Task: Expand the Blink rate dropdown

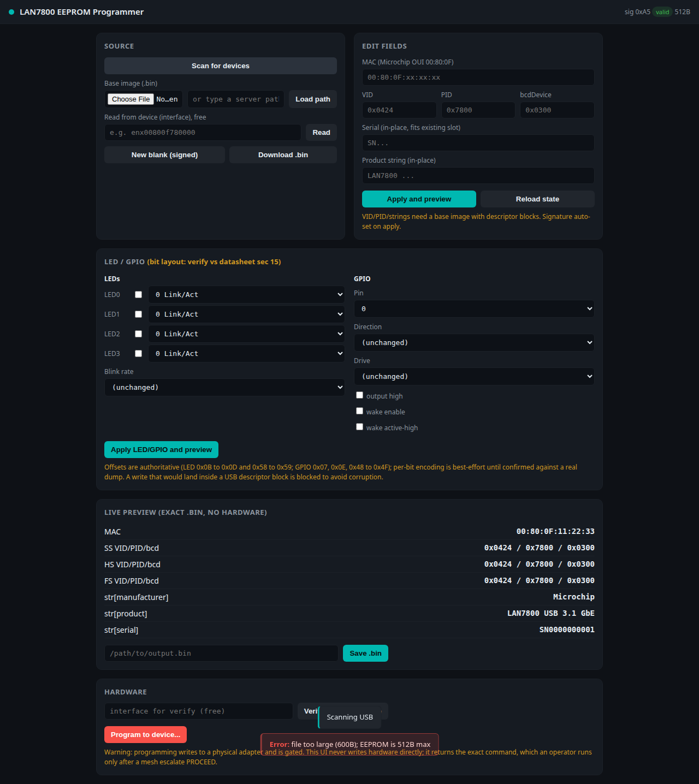Action: [224, 388]
